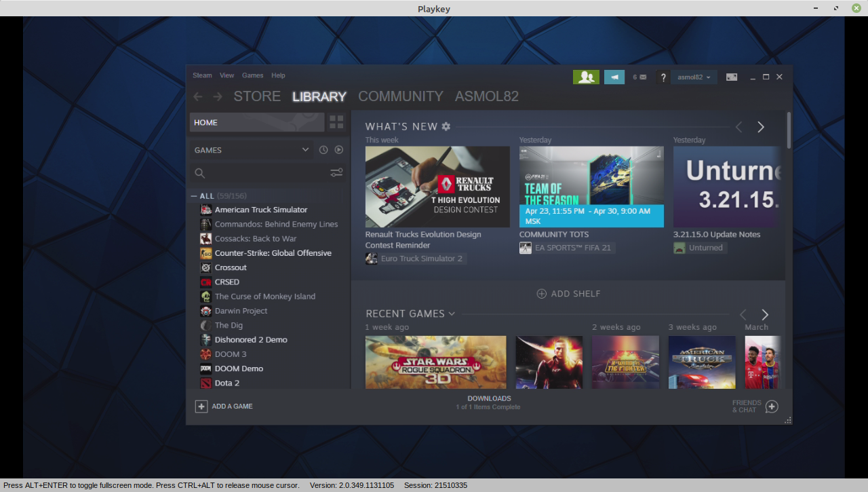This screenshot has width=868, height=492.
Task: Open the inbox envelope with 6 messages
Action: click(x=639, y=77)
